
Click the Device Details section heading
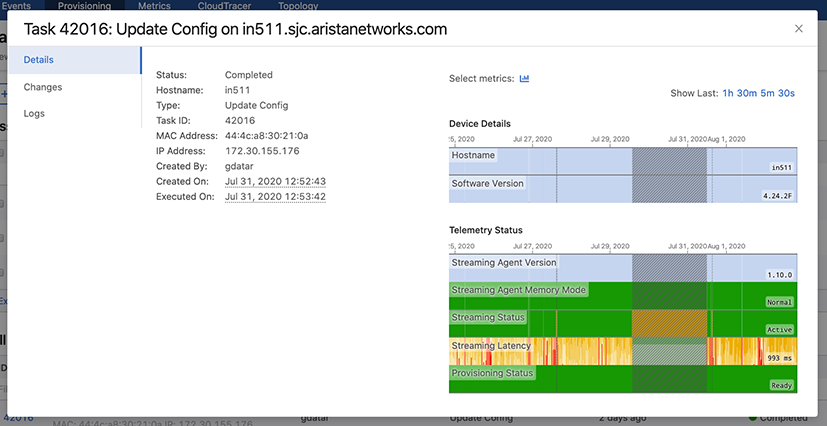pyautogui.click(x=480, y=124)
